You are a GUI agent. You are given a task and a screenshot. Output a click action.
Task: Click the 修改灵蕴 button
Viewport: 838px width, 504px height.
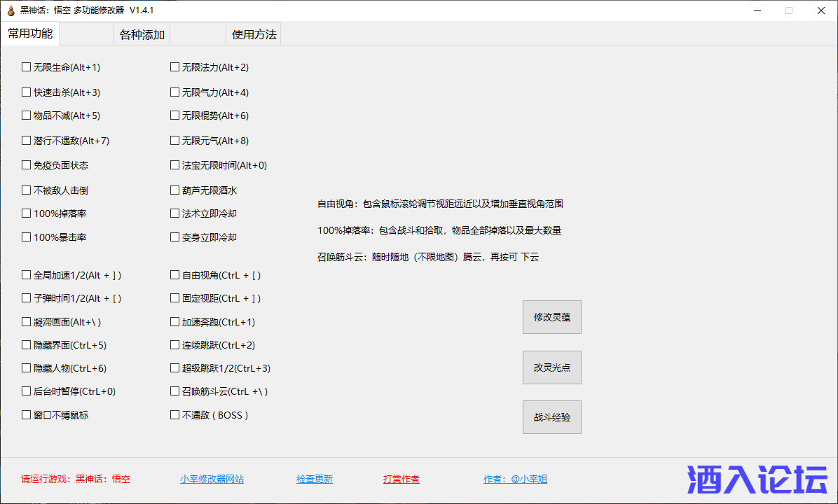click(552, 317)
